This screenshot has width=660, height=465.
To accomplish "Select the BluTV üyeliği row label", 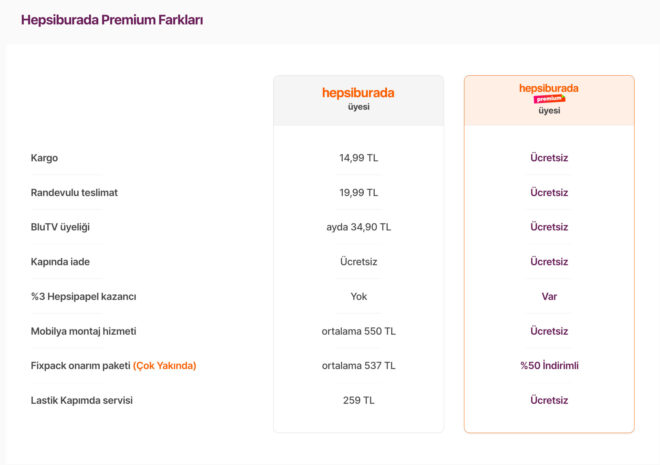I will 61,227.
